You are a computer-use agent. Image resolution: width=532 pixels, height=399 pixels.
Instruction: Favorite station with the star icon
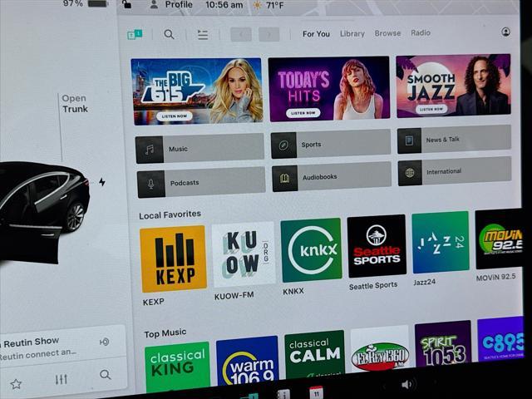coord(16,384)
